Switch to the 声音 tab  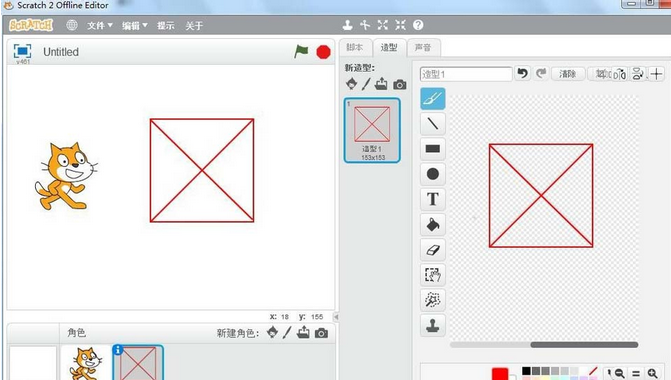pos(423,48)
